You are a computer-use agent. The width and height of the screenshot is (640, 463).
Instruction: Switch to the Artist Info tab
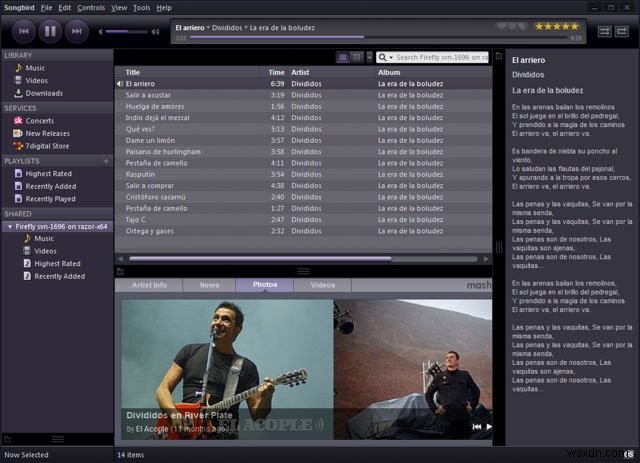coord(152,285)
